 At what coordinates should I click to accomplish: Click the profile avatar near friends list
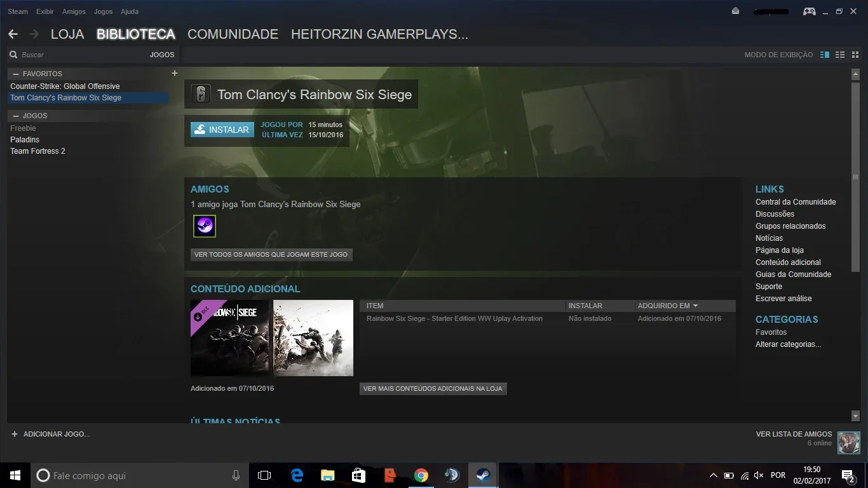tap(848, 442)
